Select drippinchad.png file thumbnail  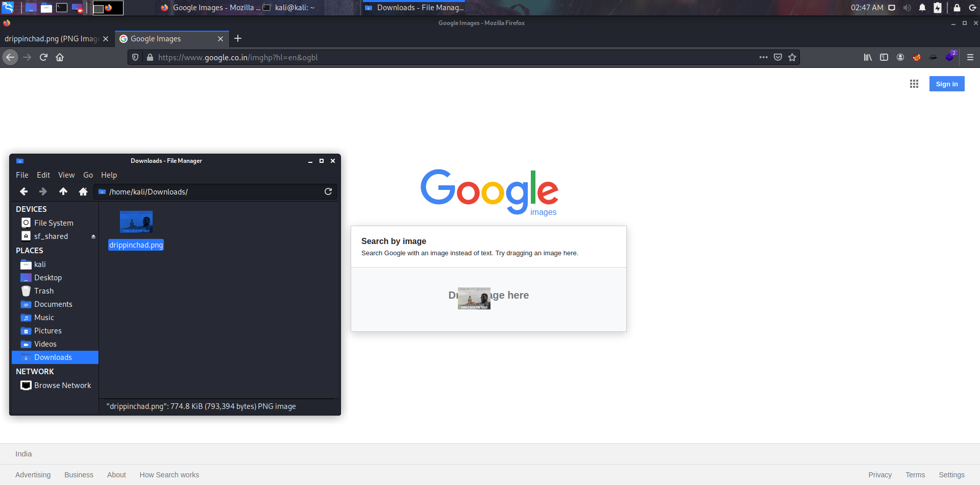coord(136,222)
